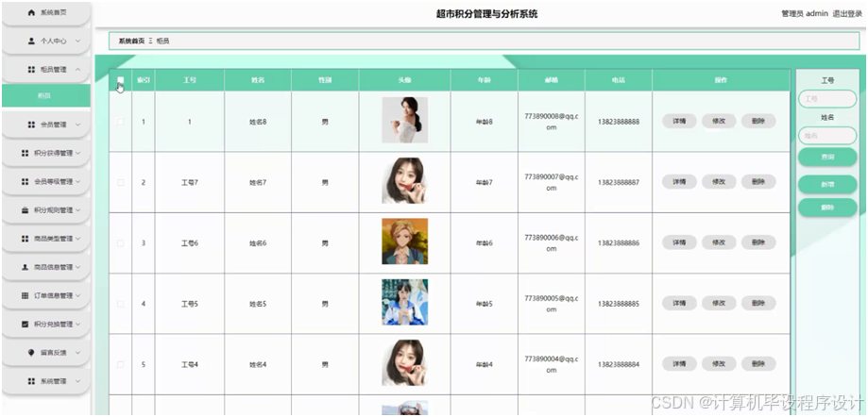Expand the 系统管理 chevron
The image size is (868, 417).
tap(78, 381)
